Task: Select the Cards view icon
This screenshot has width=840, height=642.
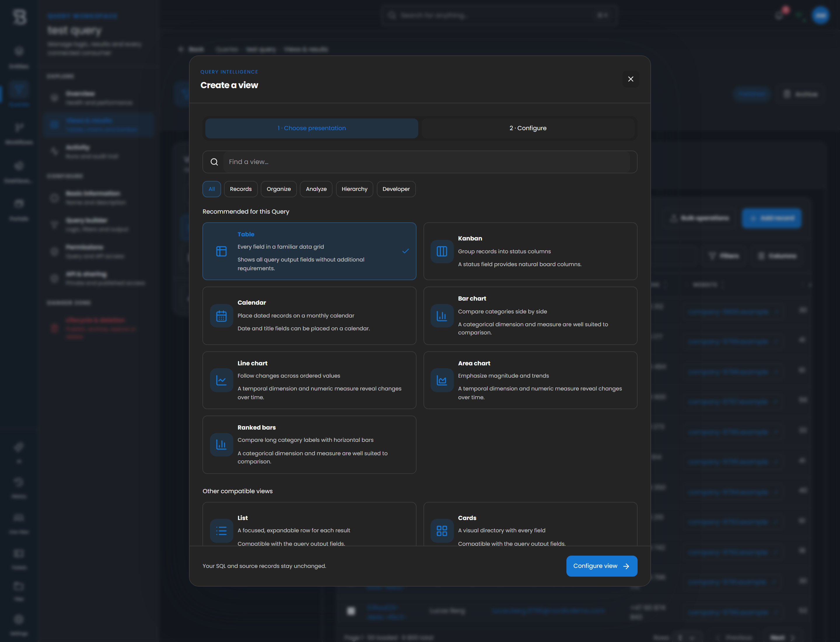Action: coord(442,531)
